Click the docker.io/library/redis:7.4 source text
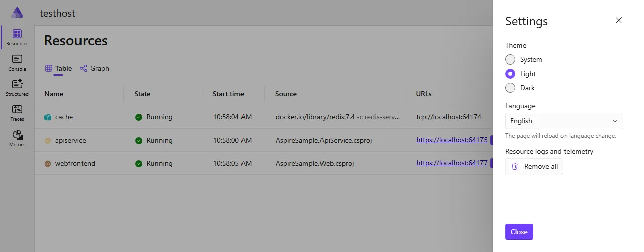The height and width of the screenshot is (252, 644). point(315,117)
